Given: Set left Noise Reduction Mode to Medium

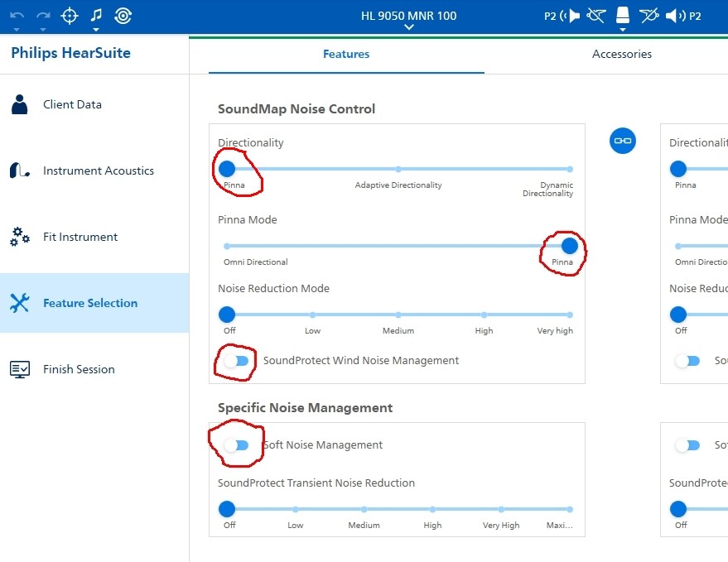Looking at the screenshot, I should [x=398, y=315].
